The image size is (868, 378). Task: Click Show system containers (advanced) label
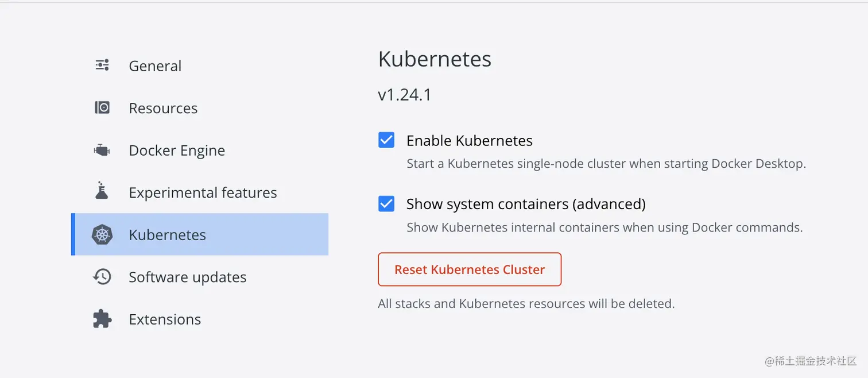coord(526,204)
